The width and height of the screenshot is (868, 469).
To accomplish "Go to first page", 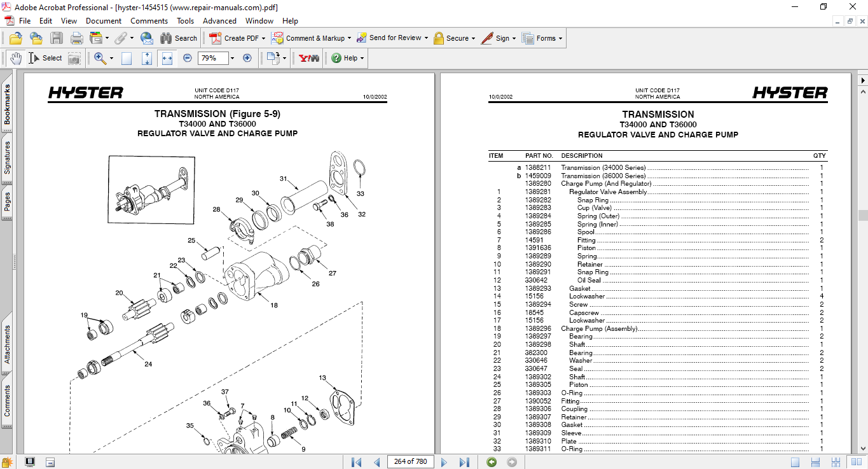I will point(357,462).
